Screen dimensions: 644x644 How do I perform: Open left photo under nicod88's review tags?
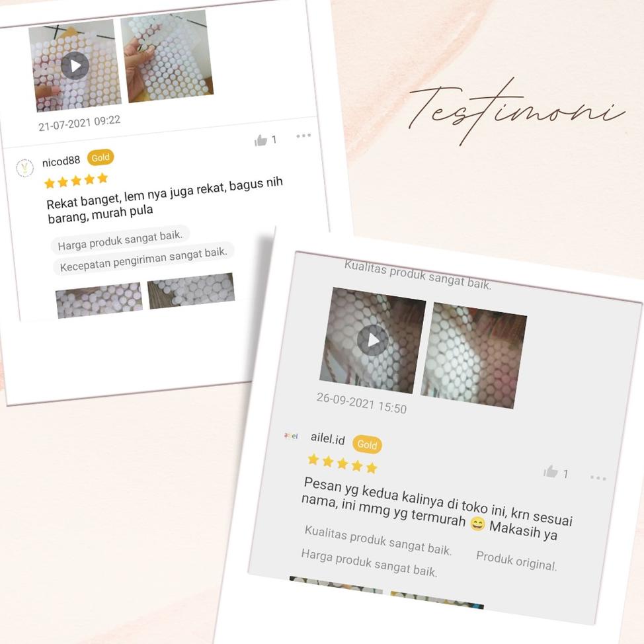(x=99, y=300)
